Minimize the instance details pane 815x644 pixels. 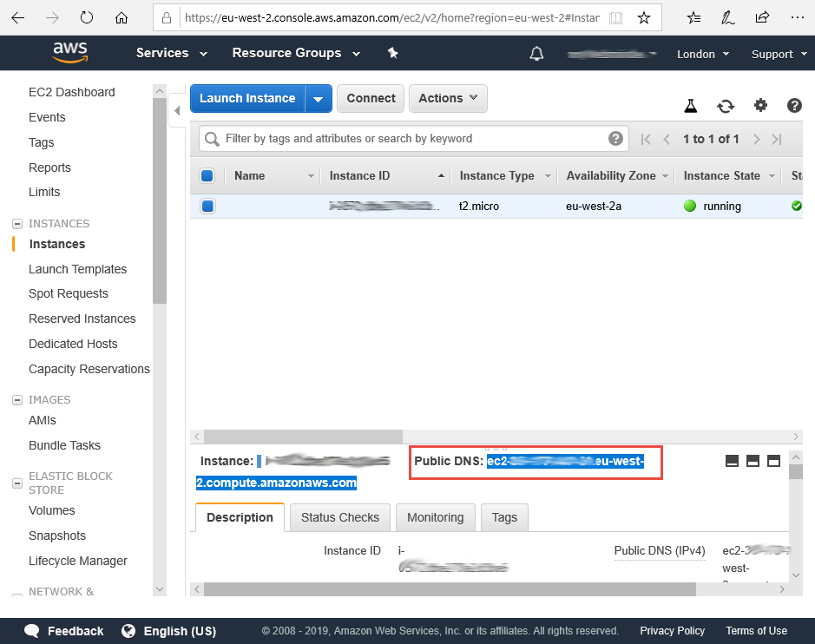732,461
